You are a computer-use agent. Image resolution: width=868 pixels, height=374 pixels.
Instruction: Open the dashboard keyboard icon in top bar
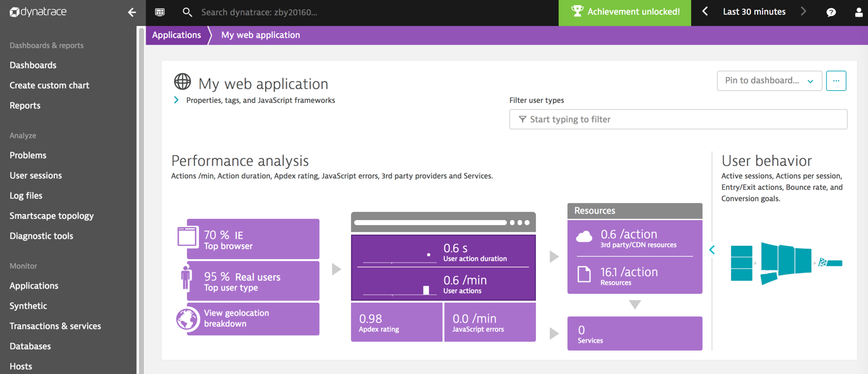tap(160, 12)
